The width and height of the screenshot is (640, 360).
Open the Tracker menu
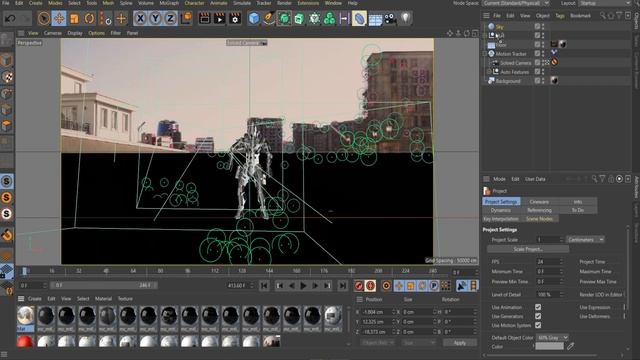coord(264,3)
